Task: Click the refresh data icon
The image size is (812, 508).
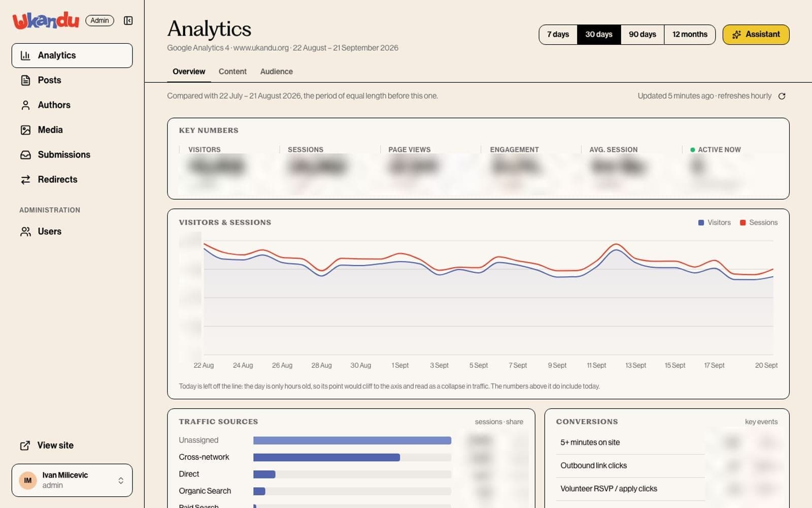Action: pos(782,96)
